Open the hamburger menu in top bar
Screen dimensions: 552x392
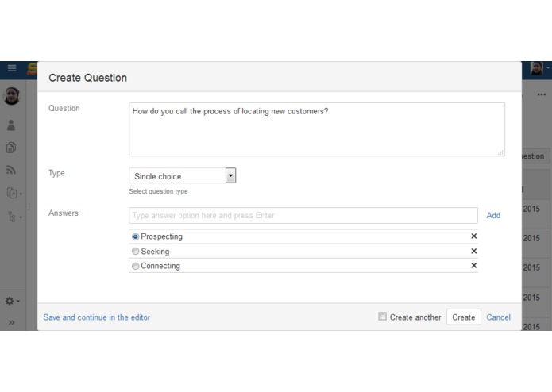(12, 68)
